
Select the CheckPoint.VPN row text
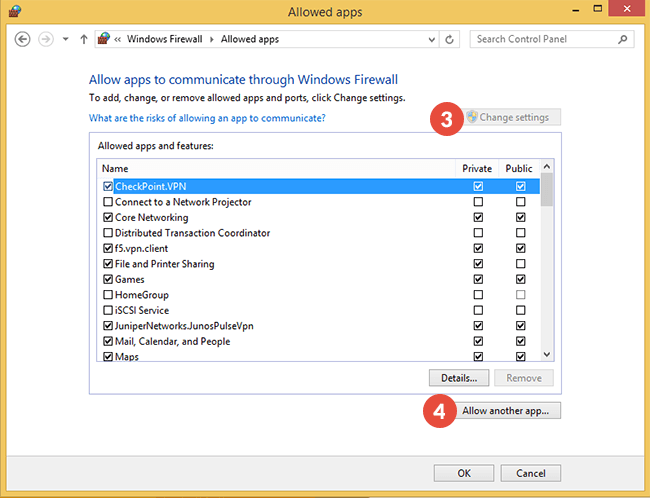[x=150, y=187]
